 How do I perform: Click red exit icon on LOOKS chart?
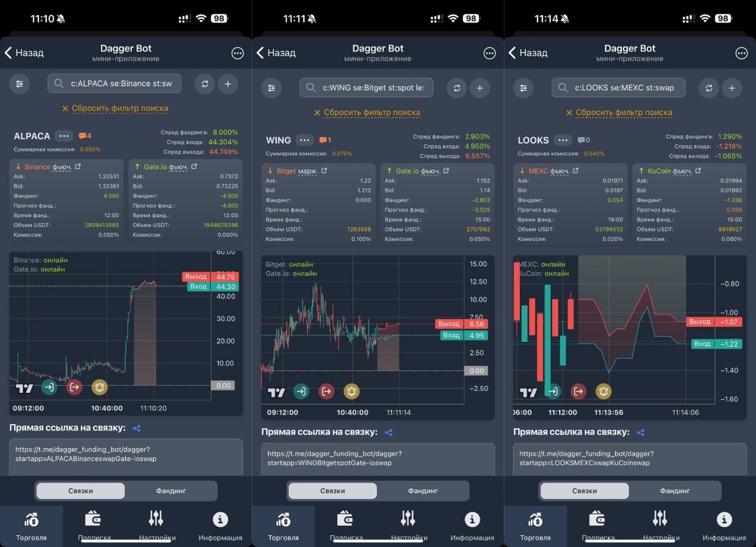[578, 392]
